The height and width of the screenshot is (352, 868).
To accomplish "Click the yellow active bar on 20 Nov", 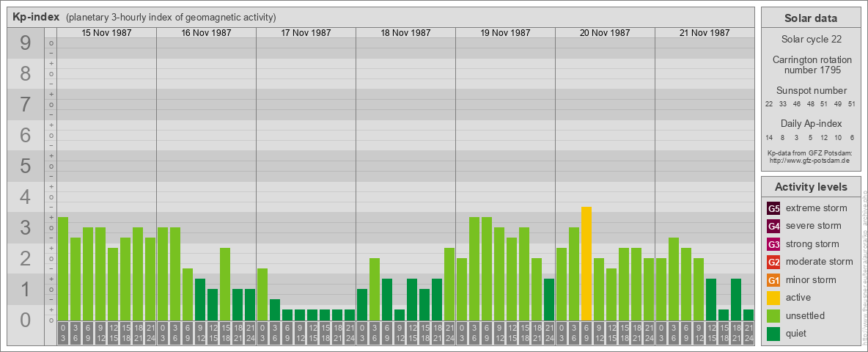I will 586,263.
